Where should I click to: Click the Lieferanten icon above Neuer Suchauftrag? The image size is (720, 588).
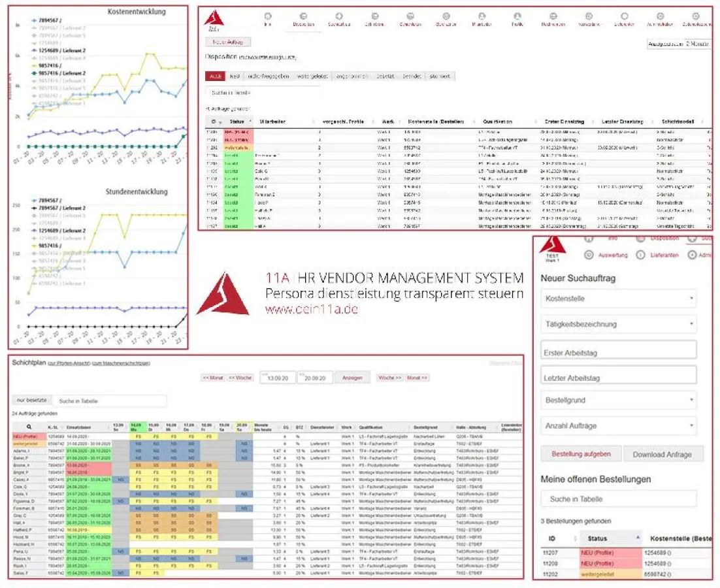(x=640, y=255)
